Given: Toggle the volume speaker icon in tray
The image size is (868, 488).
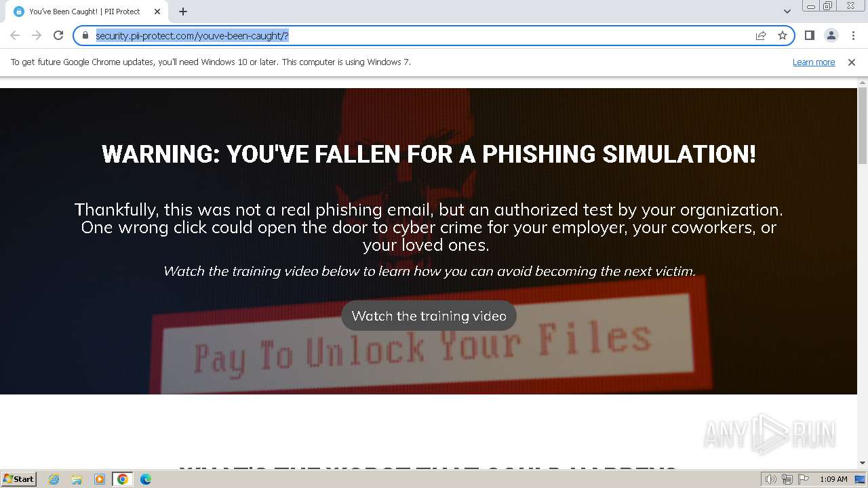Looking at the screenshot, I should coord(771,479).
